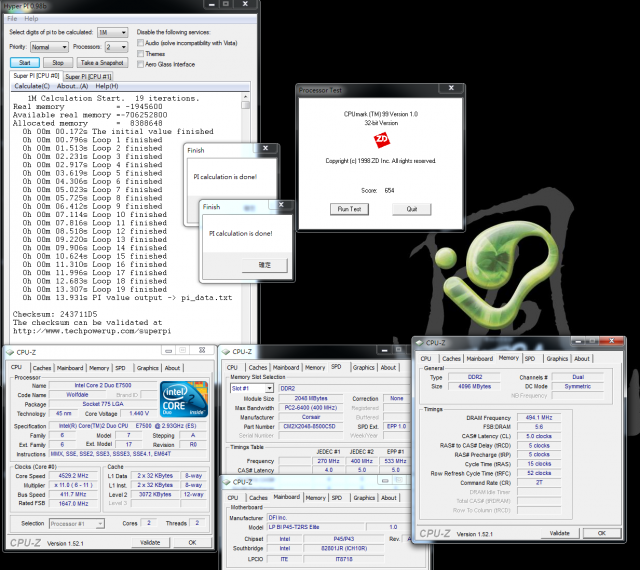The height and width of the screenshot is (570, 640).
Task: Click the Bus Speed 411.7 MHz value
Action: (x=73, y=494)
